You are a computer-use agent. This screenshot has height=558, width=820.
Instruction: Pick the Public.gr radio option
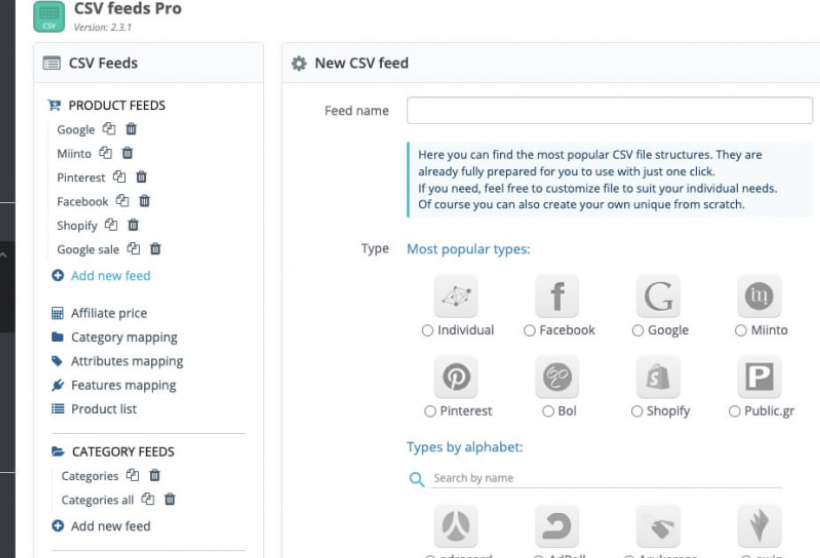735,411
